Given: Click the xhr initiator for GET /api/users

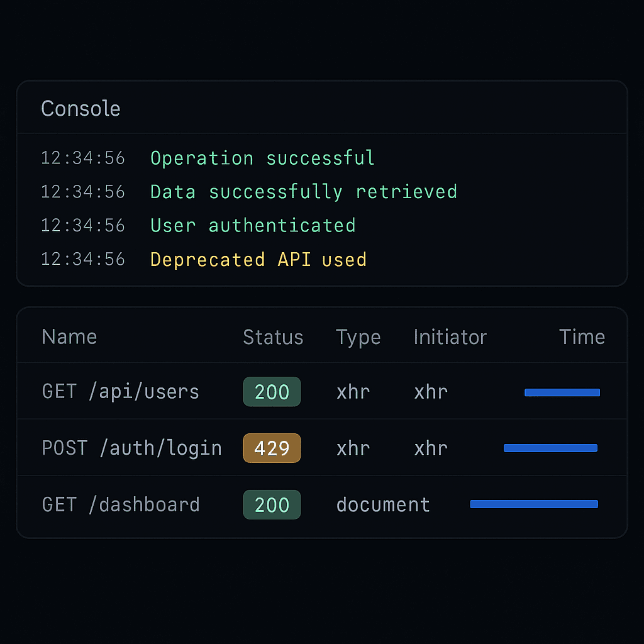Looking at the screenshot, I should coord(430,391).
